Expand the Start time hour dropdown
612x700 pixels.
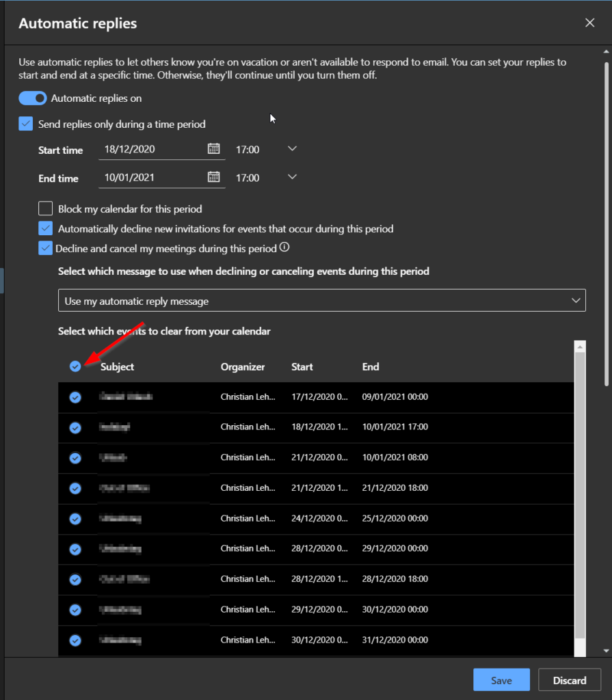[x=292, y=149]
